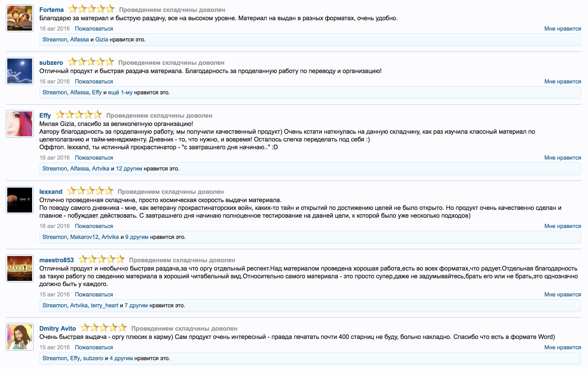Report subzero's review via Пожаловаться
Image resolution: width=588 pixels, height=369 pixels.
pos(94,81)
